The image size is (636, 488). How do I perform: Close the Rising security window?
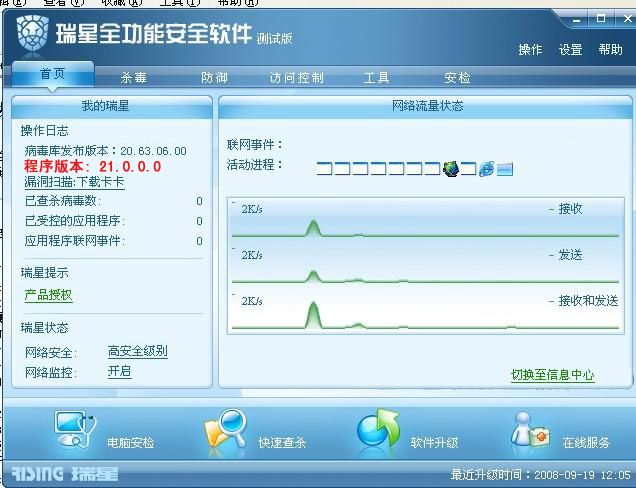627,19
